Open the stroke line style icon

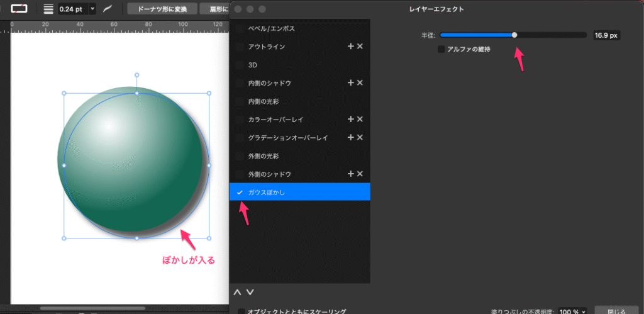(x=48, y=9)
